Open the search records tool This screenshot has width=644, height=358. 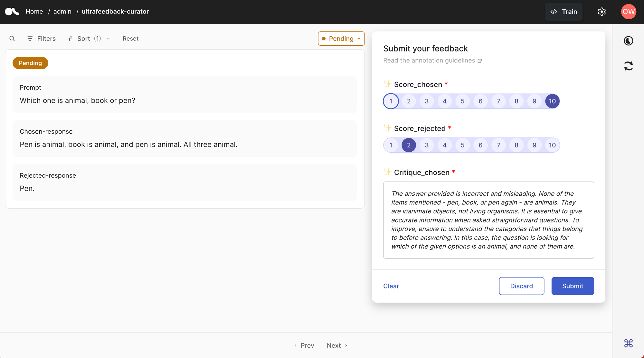[12, 38]
